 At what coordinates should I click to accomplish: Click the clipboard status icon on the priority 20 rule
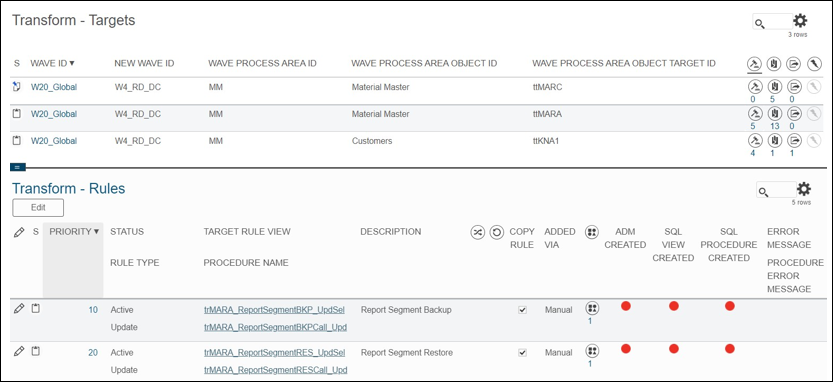tap(35, 351)
